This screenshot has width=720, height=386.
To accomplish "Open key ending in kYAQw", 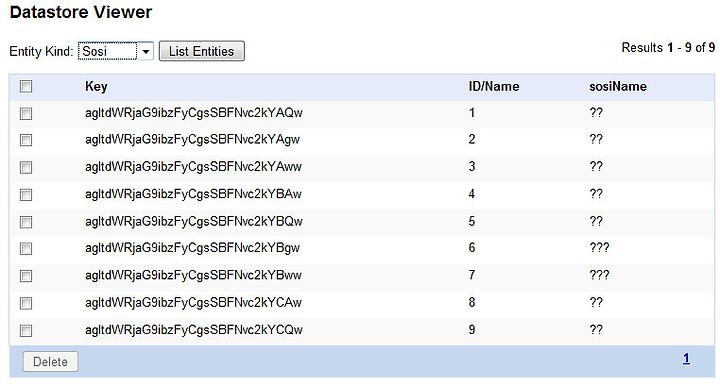I will pyautogui.click(x=194, y=113).
